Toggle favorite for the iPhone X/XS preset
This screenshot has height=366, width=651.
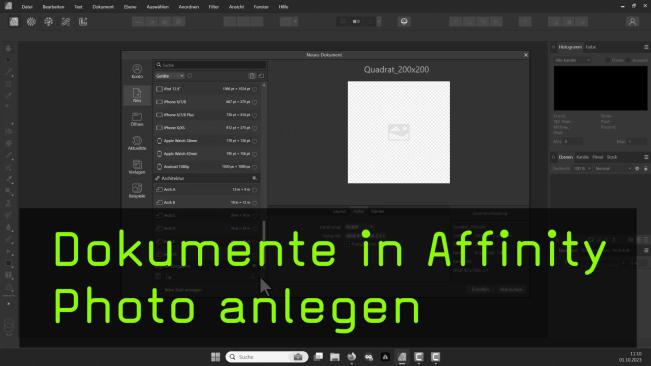pyautogui.click(x=255, y=128)
